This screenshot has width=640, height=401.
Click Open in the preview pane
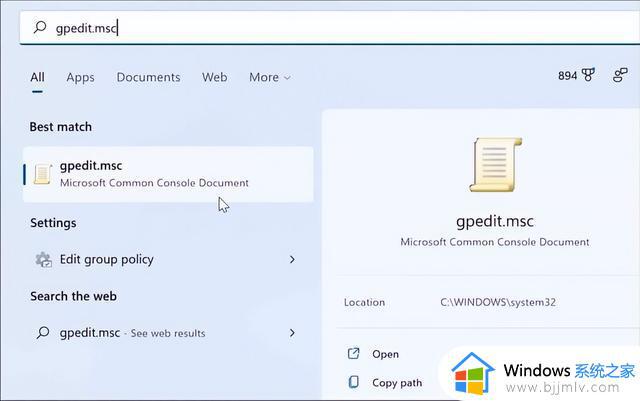click(385, 354)
